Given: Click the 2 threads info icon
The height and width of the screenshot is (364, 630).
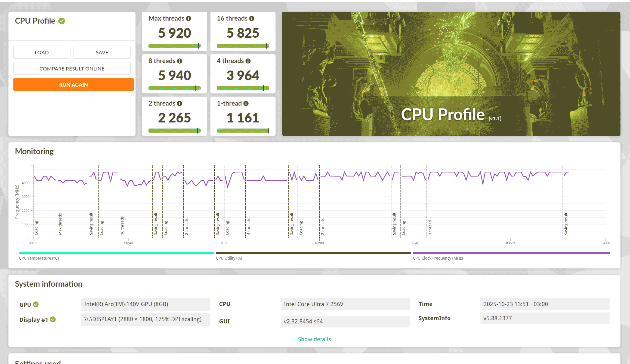Looking at the screenshot, I should (179, 103).
